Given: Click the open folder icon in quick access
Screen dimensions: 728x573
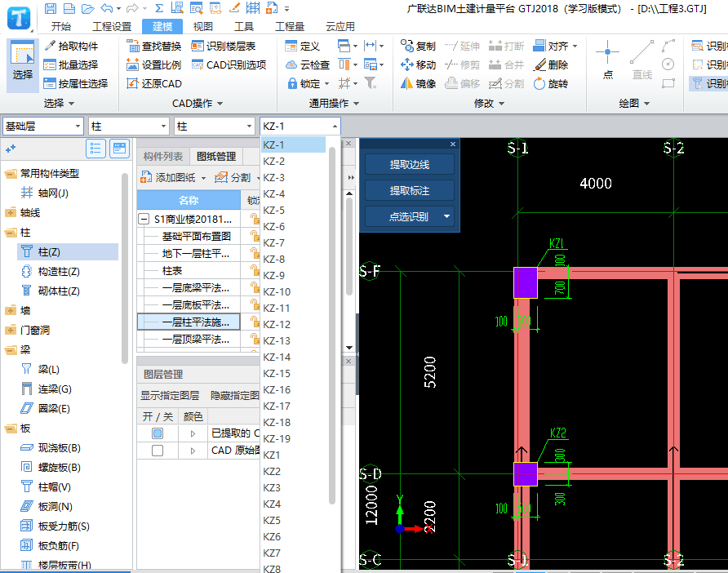Looking at the screenshot, I should point(88,8).
